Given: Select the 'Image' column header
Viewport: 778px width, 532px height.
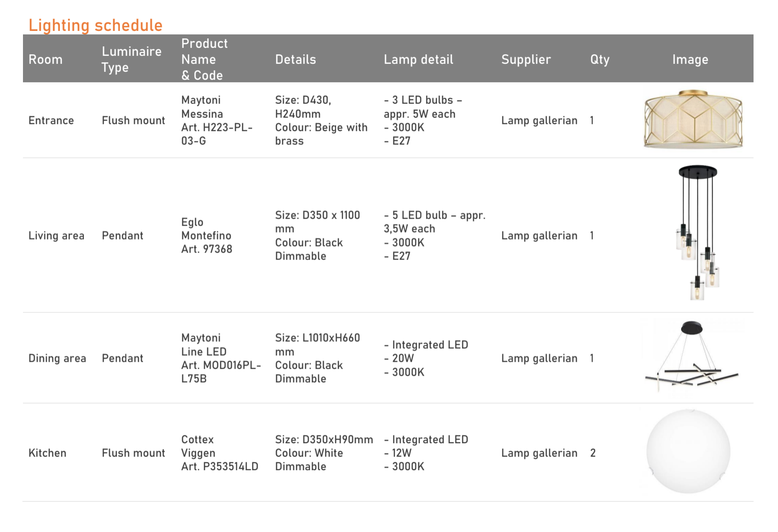Looking at the screenshot, I should coord(690,59).
